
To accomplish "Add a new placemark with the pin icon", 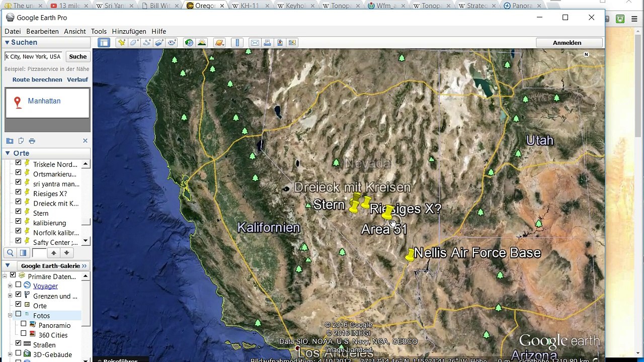I will click(122, 43).
